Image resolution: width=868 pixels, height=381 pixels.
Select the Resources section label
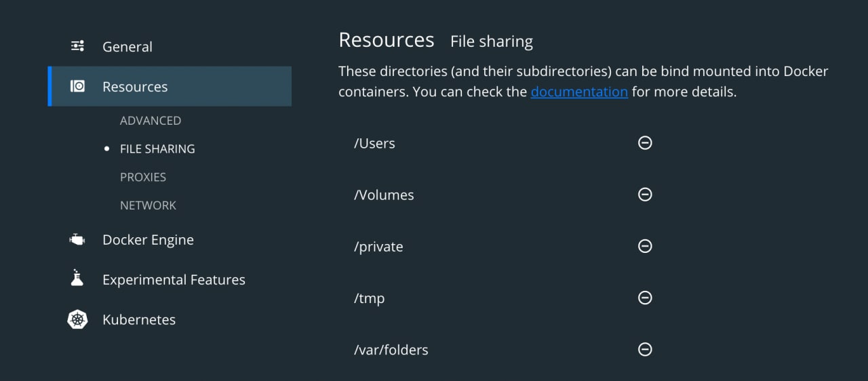pos(135,87)
